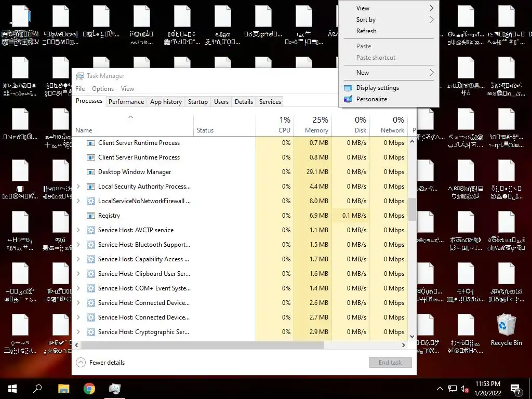The width and height of the screenshot is (532, 399).
Task: Open the Sort by submenu
Action: pyautogui.click(x=389, y=20)
